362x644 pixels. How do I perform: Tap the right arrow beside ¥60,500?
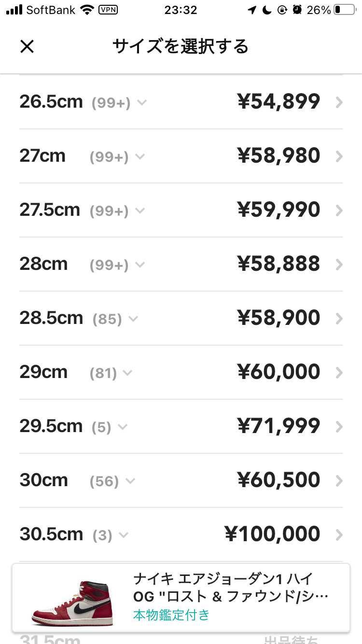coord(339,481)
